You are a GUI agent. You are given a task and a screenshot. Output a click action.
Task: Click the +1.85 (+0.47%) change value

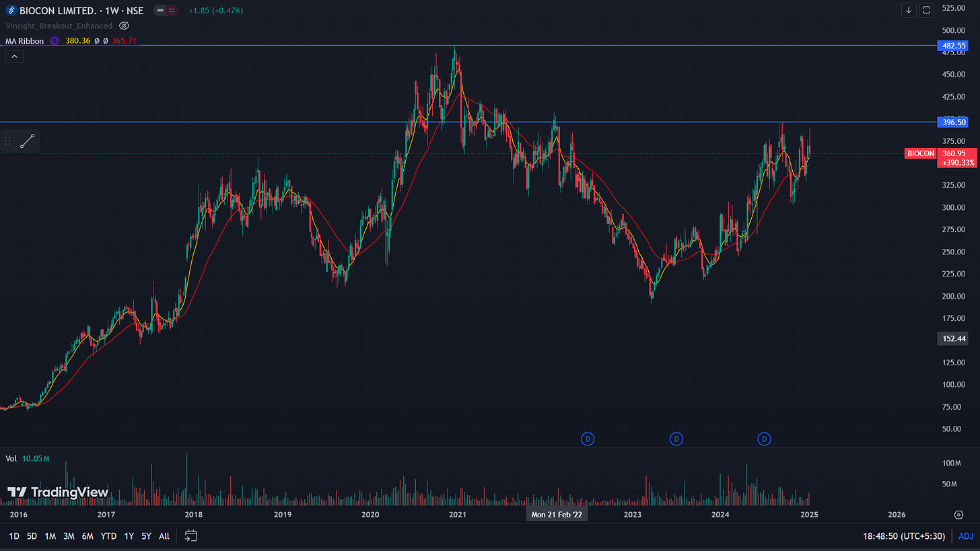[x=216, y=11]
